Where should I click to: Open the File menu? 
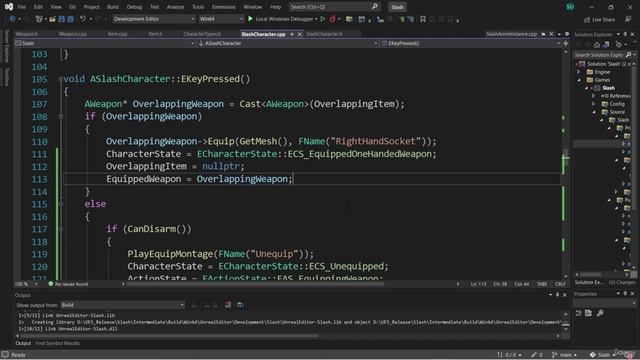22,7
